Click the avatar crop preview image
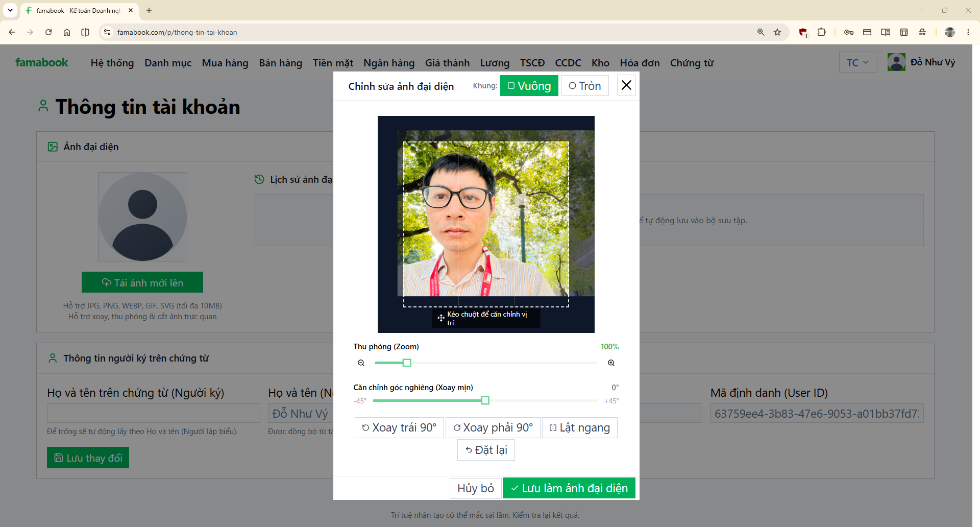Image resolution: width=980 pixels, height=527 pixels. tap(486, 224)
